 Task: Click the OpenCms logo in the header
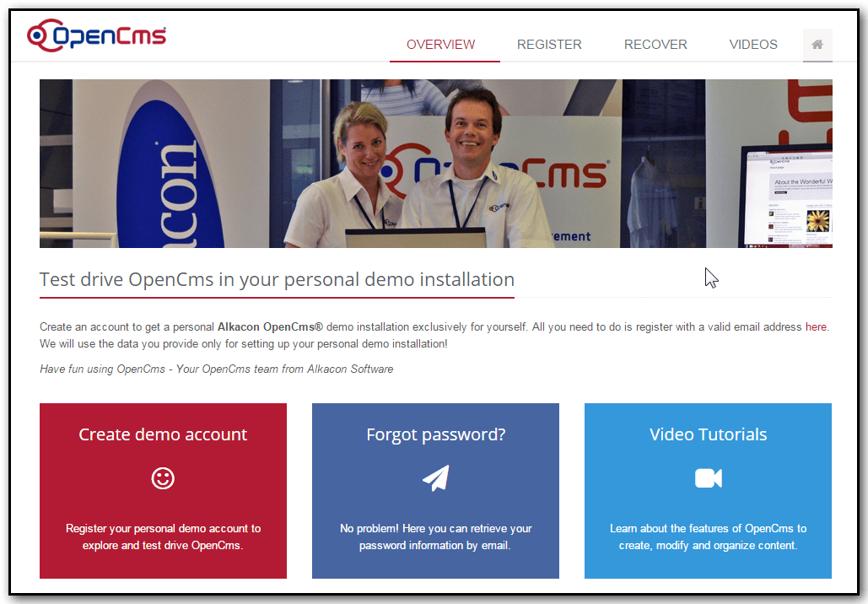96,35
